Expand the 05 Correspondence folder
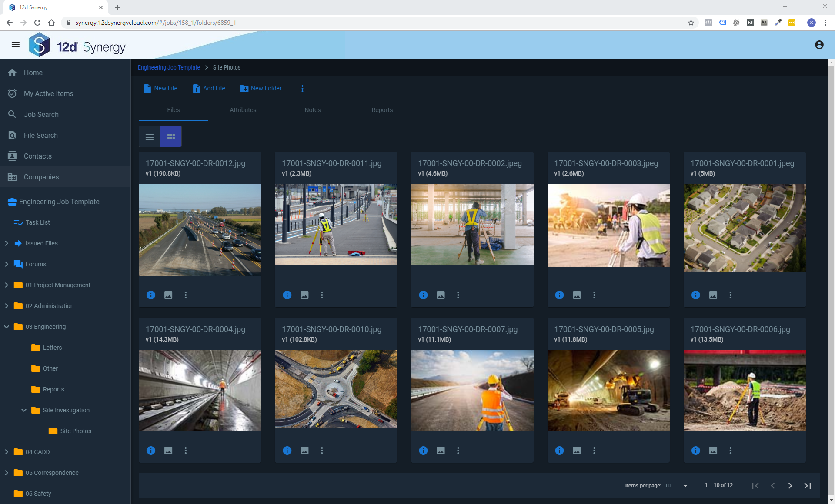Screen dimensions: 835x504 click(x=6, y=472)
